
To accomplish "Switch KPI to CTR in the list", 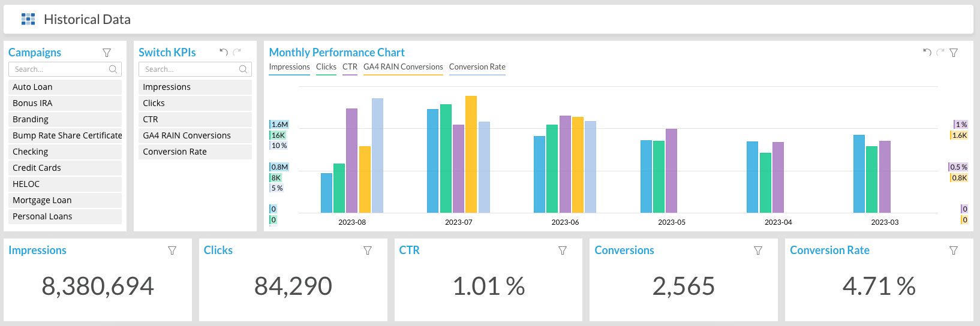I will (x=195, y=119).
